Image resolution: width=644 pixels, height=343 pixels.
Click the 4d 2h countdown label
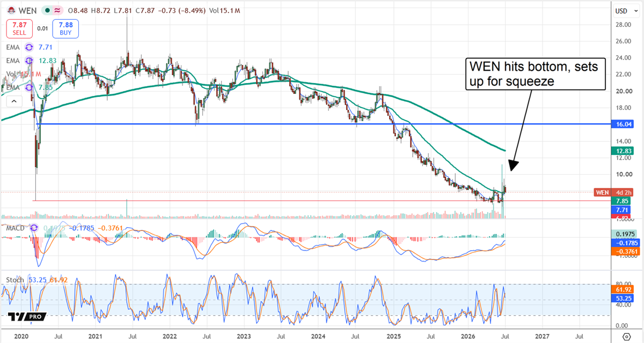click(x=621, y=192)
